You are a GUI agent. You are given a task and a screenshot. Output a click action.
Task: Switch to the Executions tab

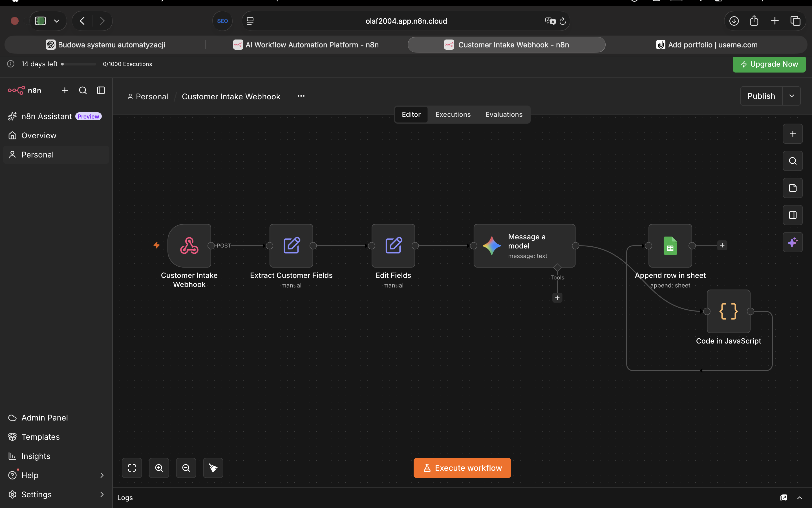pos(453,115)
